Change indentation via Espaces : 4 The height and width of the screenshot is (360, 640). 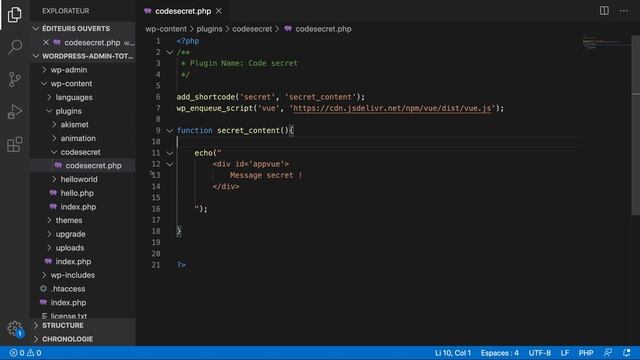500,353
